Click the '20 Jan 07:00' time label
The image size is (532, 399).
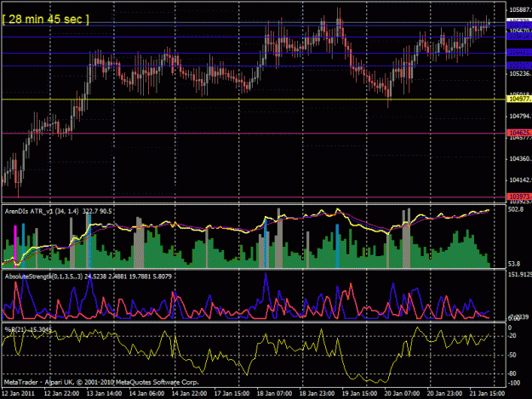pos(402,394)
